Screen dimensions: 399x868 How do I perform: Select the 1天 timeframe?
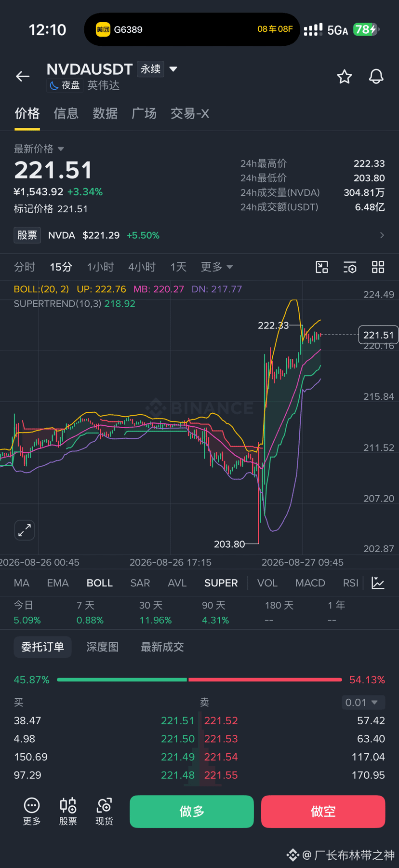pos(178,267)
